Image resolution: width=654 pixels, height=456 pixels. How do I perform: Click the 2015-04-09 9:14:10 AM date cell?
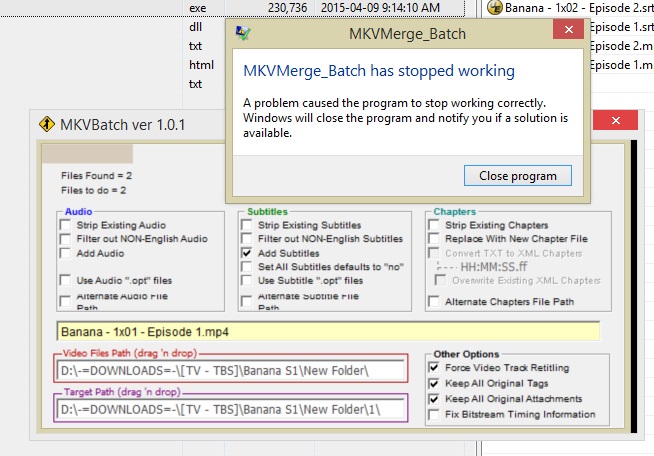[380, 8]
